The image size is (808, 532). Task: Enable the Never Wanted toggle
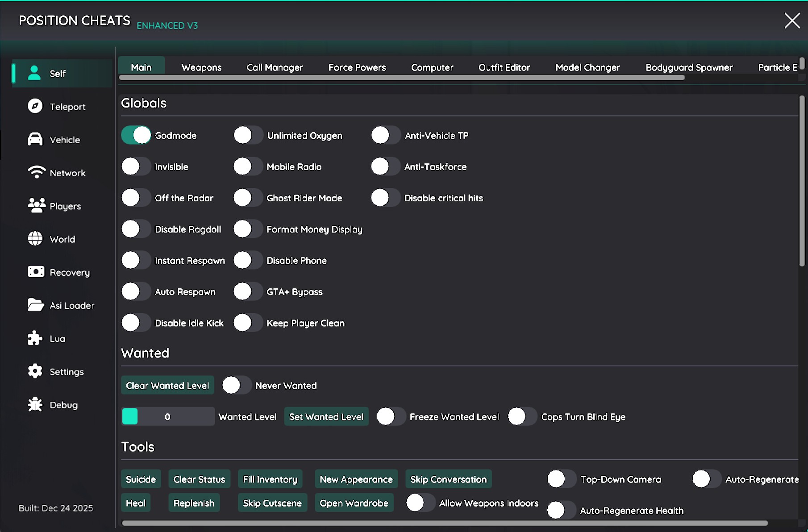click(237, 385)
